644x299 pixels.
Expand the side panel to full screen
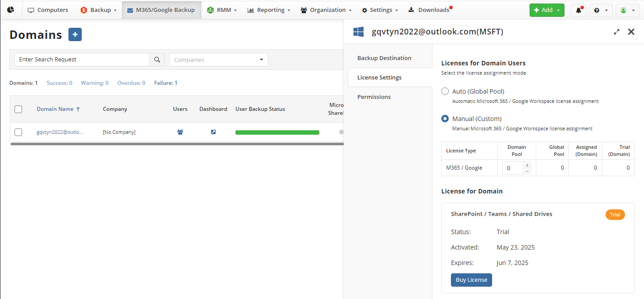(x=617, y=32)
